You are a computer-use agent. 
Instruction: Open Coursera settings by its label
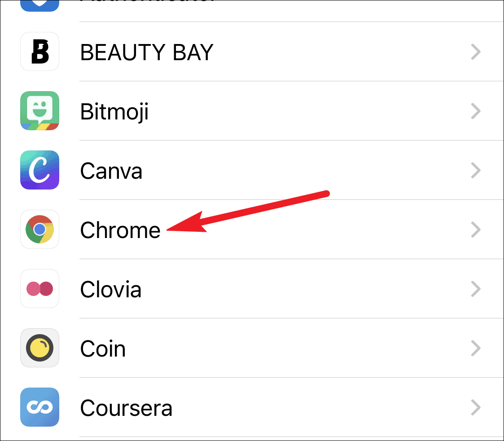(126, 408)
